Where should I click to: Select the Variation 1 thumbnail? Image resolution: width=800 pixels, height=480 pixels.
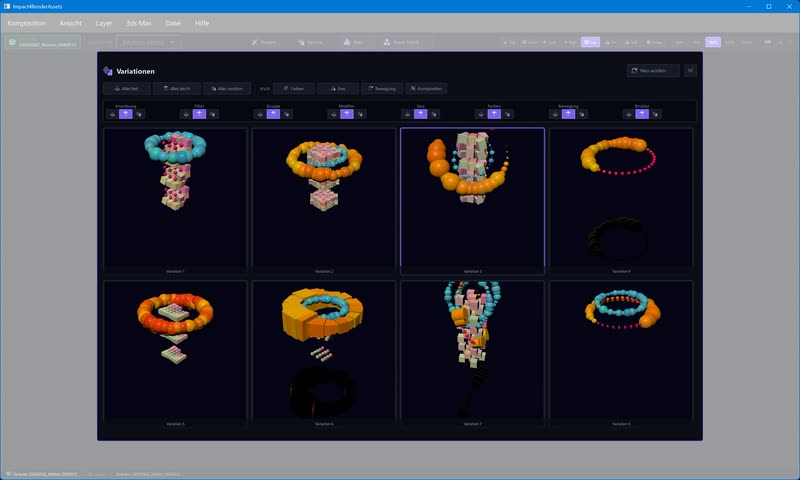point(175,201)
